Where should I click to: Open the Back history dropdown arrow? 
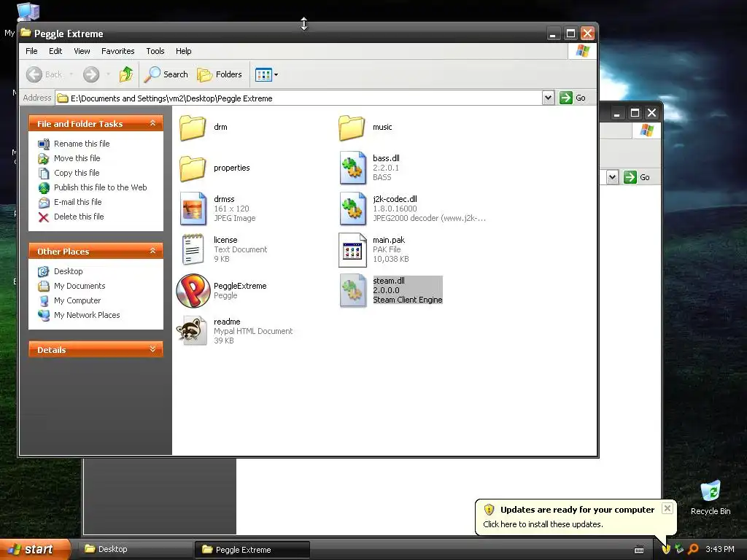pyautogui.click(x=71, y=74)
